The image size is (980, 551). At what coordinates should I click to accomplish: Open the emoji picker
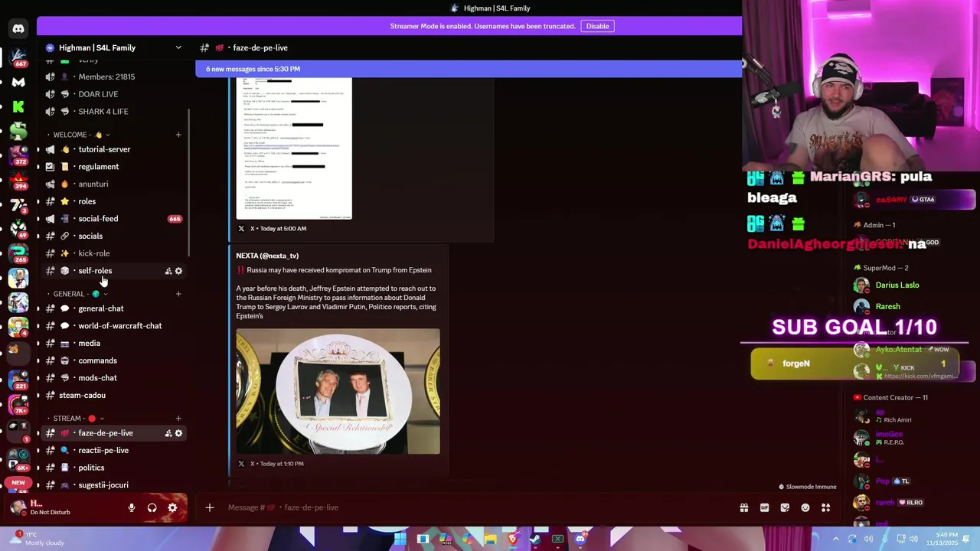point(805,507)
